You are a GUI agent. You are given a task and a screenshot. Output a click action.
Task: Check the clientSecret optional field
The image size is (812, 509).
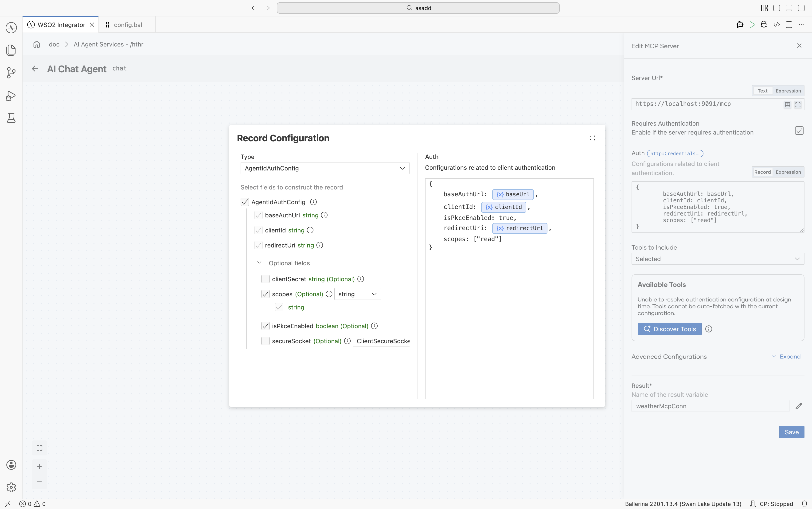265,279
